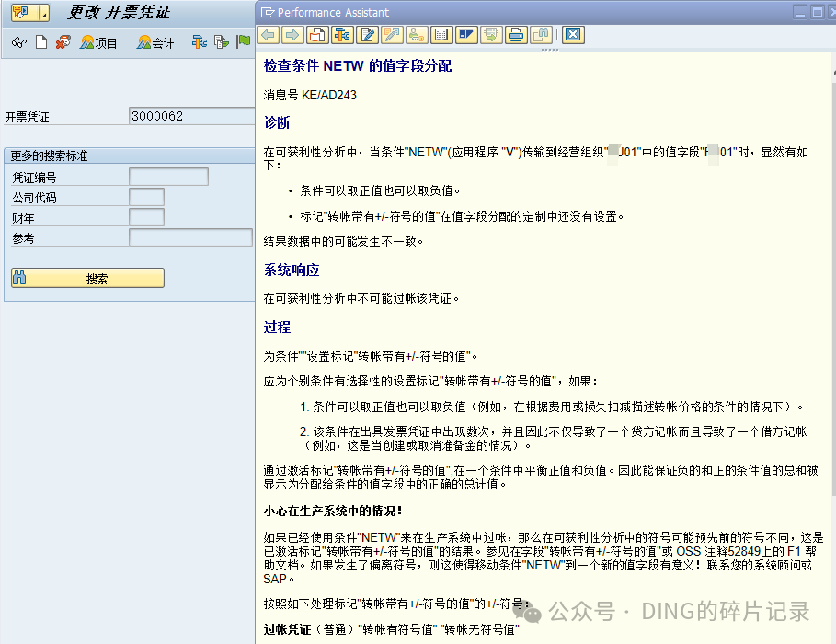Viewport: 836px width, 644px height.
Task: Minimize the Performance Assistant window
Action: coord(800,12)
